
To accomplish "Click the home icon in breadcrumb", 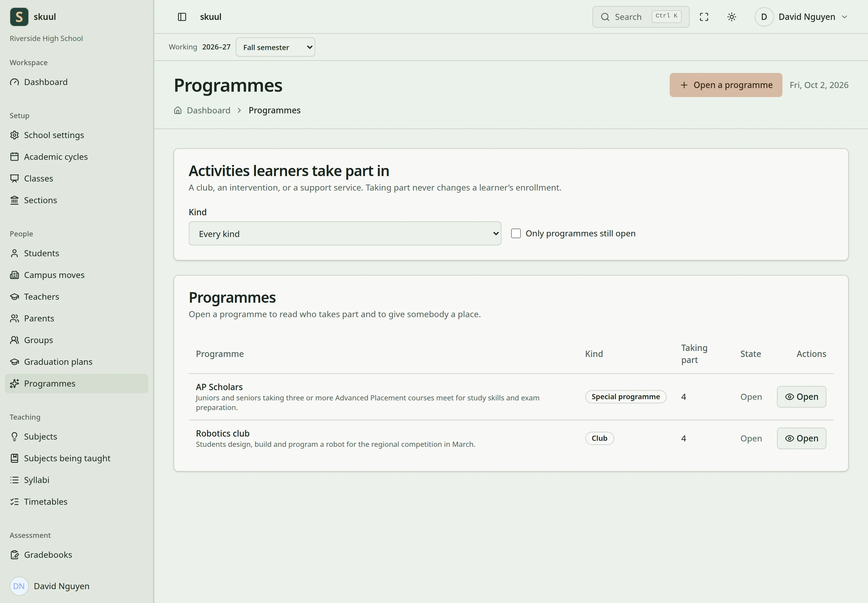I will point(178,110).
